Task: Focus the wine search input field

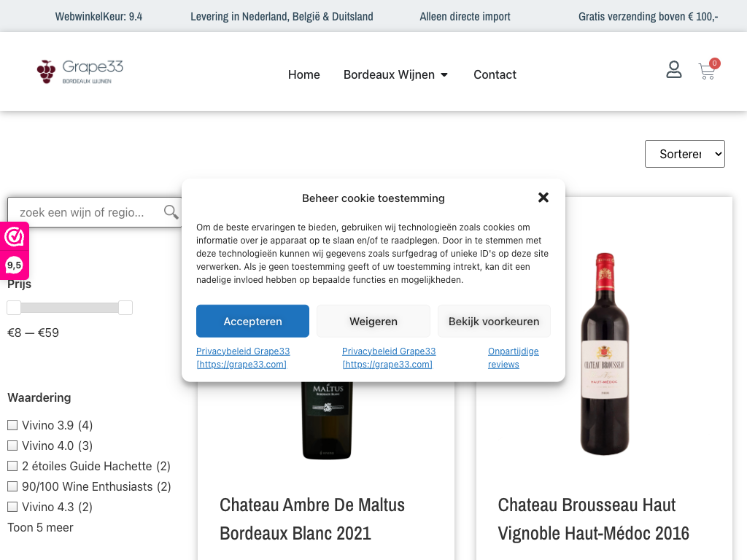Action: [84, 212]
